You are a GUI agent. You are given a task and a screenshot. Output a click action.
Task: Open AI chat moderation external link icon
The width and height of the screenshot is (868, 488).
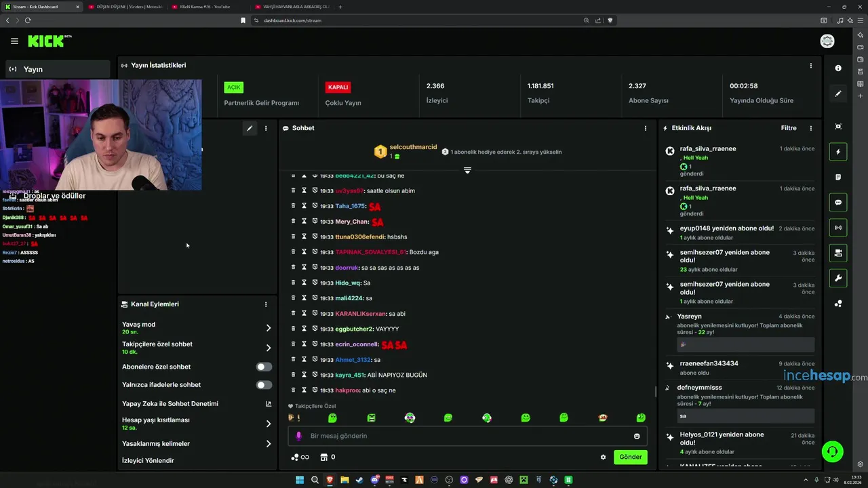(269, 404)
